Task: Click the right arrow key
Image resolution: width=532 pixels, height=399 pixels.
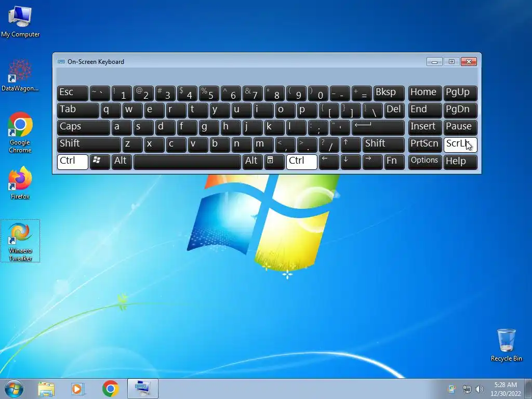Action: 373,162
